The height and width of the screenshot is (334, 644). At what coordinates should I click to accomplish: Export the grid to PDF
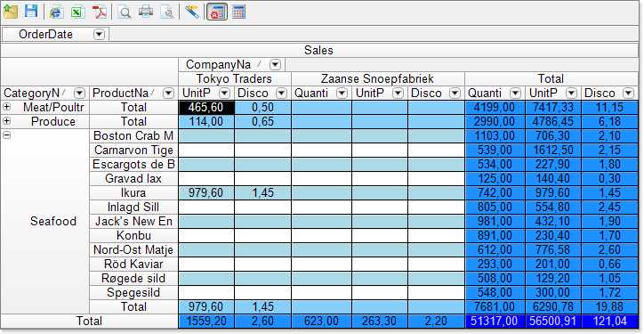coord(99,12)
